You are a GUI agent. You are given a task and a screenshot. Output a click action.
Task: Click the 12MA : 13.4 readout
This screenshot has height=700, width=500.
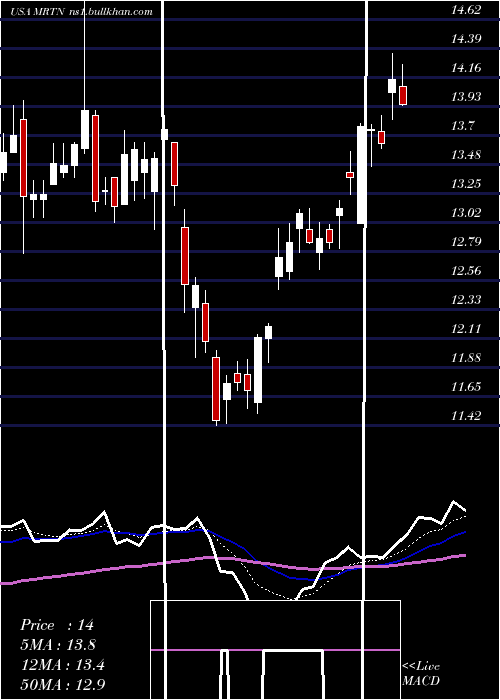click(63, 665)
